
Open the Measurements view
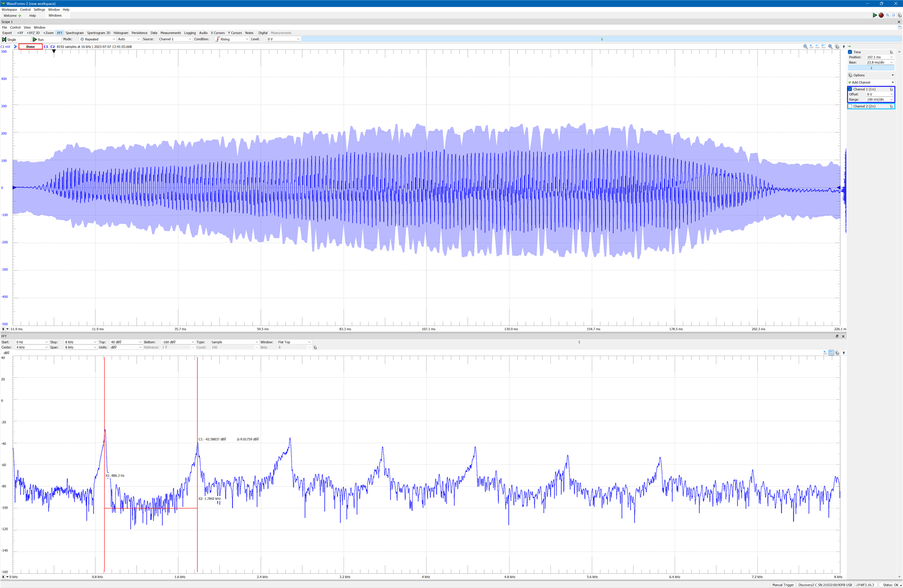[170, 33]
